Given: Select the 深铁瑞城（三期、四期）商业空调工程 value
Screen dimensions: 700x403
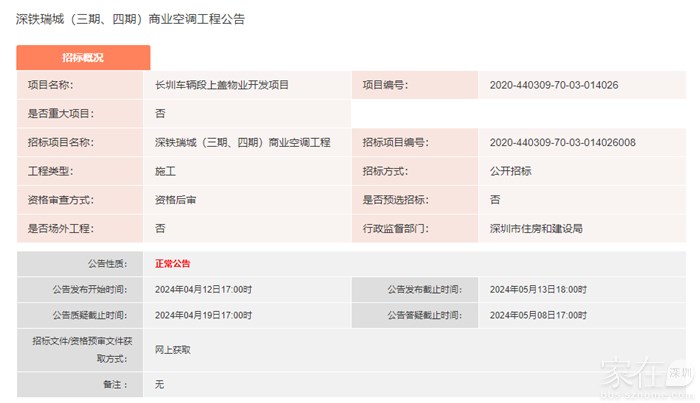Looking at the screenshot, I should point(242,143).
